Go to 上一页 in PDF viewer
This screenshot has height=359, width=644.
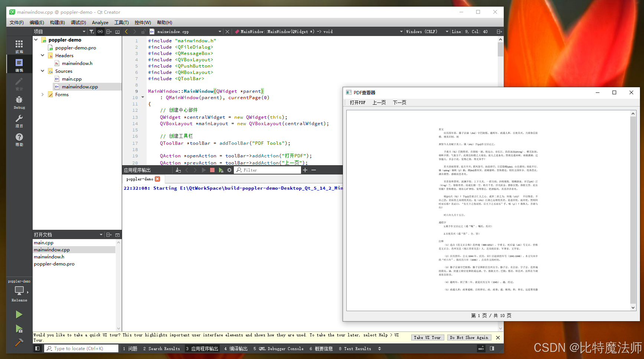pyautogui.click(x=379, y=102)
